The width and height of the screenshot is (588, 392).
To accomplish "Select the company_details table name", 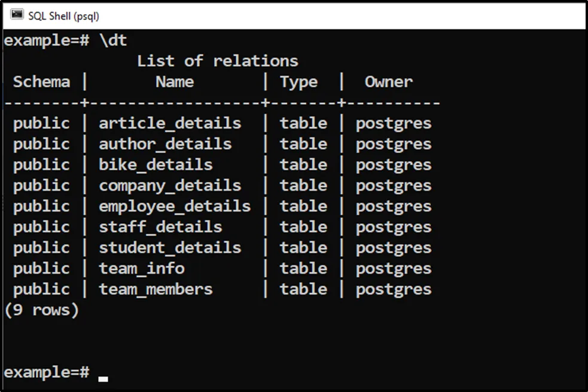I will (x=170, y=185).
